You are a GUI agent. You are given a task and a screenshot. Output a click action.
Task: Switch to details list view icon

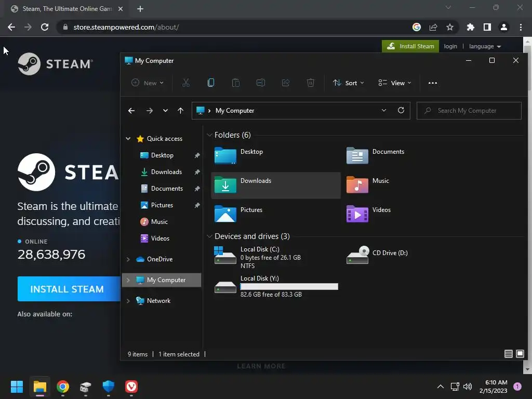[x=508, y=354]
